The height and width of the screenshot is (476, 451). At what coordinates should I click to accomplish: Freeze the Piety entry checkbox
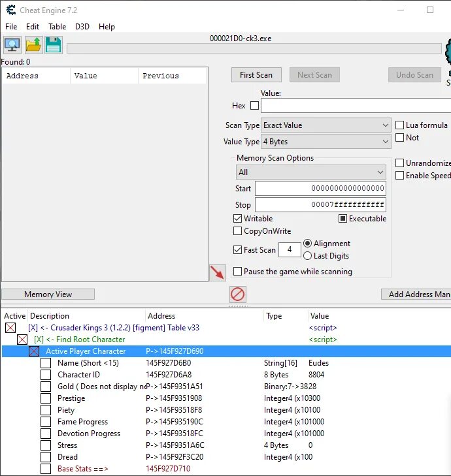click(x=46, y=410)
